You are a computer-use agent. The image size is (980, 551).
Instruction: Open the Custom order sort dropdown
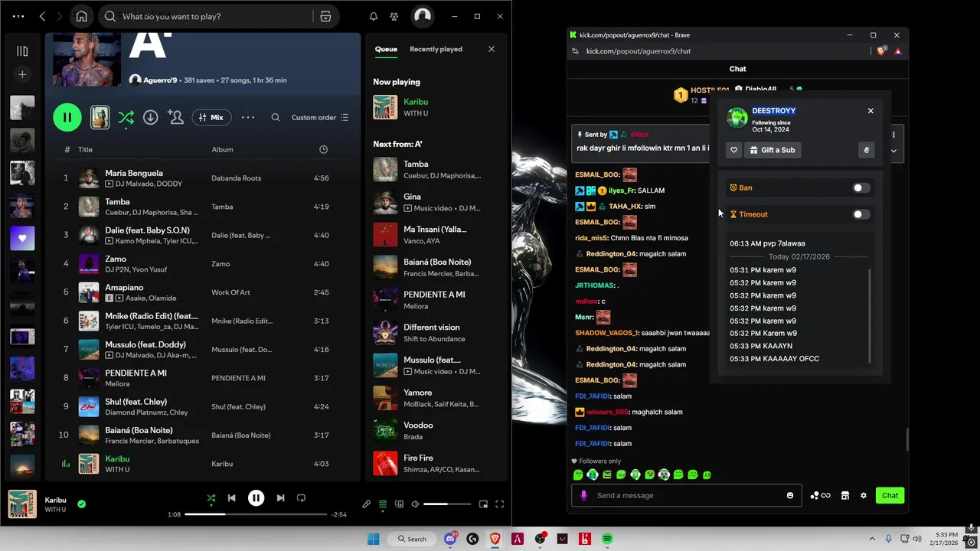(320, 117)
